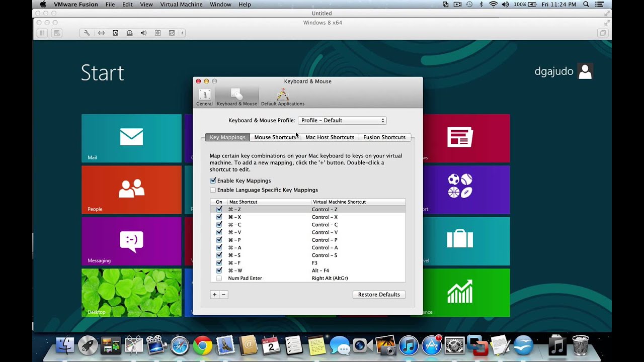Launch Safari from the Dock
The image size is (644, 362).
(180, 345)
